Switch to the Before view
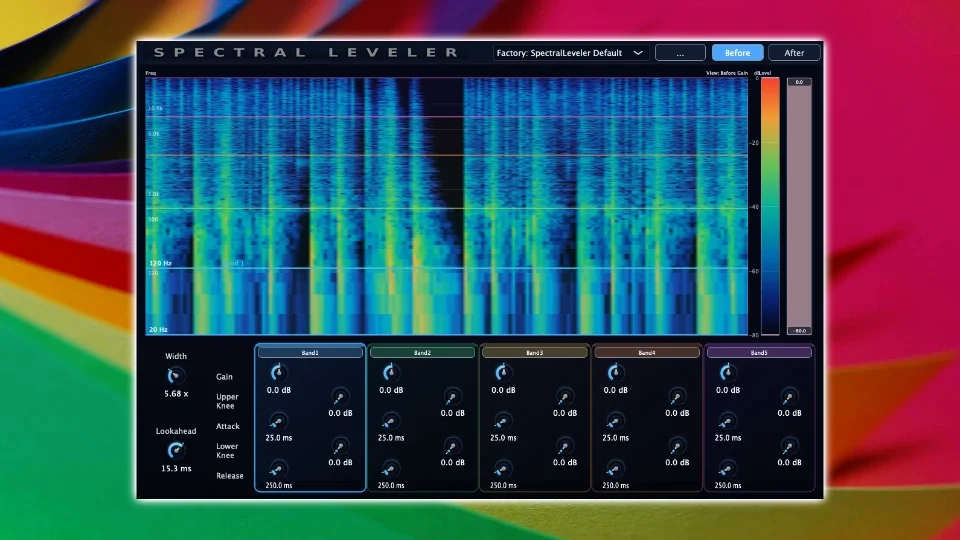Image resolution: width=960 pixels, height=540 pixels. tap(737, 53)
